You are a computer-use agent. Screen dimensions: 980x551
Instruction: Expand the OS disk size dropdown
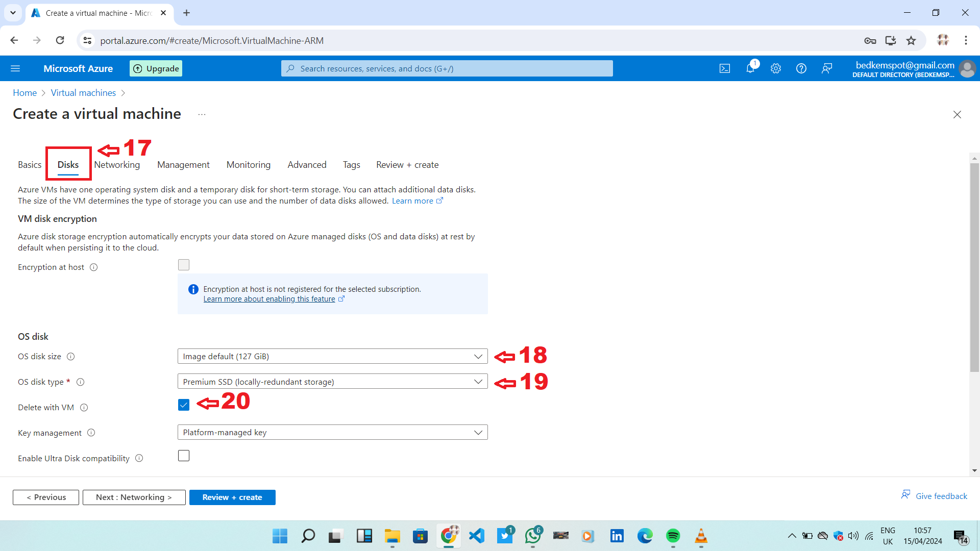(332, 357)
